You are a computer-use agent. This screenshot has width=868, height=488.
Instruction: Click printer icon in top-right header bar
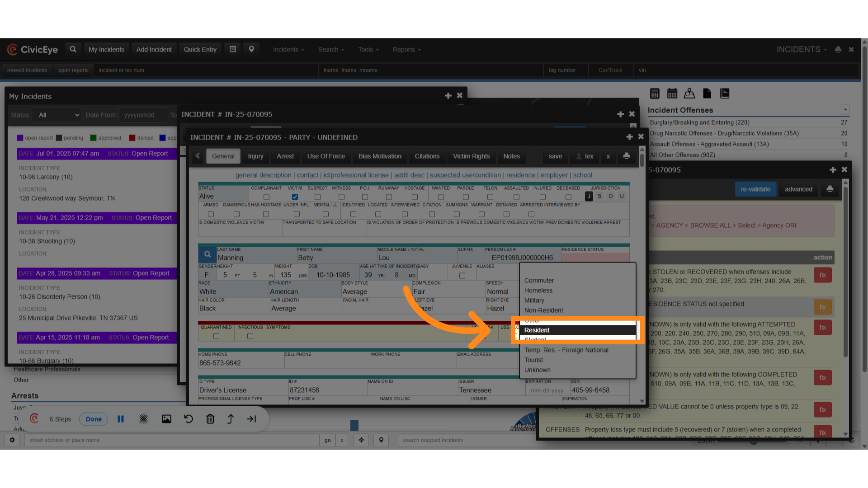click(838, 50)
